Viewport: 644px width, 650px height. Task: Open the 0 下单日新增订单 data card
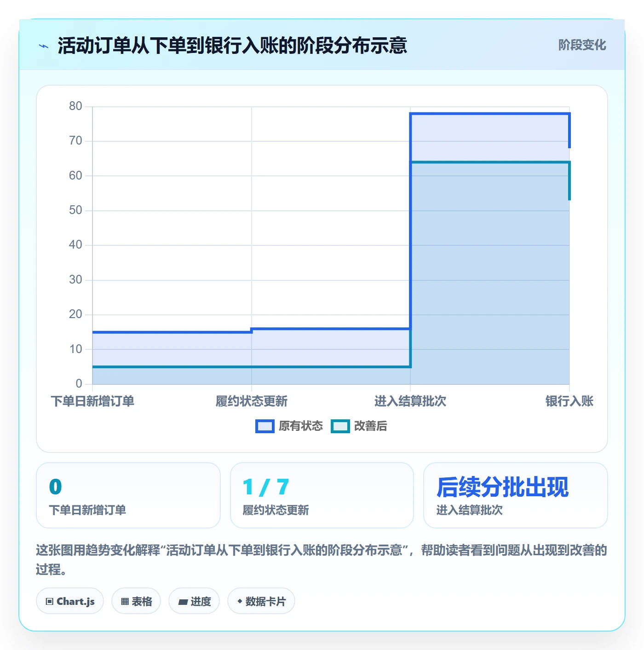[x=128, y=495]
